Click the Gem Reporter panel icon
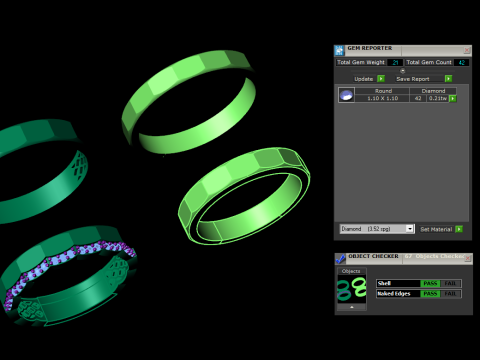Image resolution: width=480 pixels, height=360 pixels. (339, 50)
